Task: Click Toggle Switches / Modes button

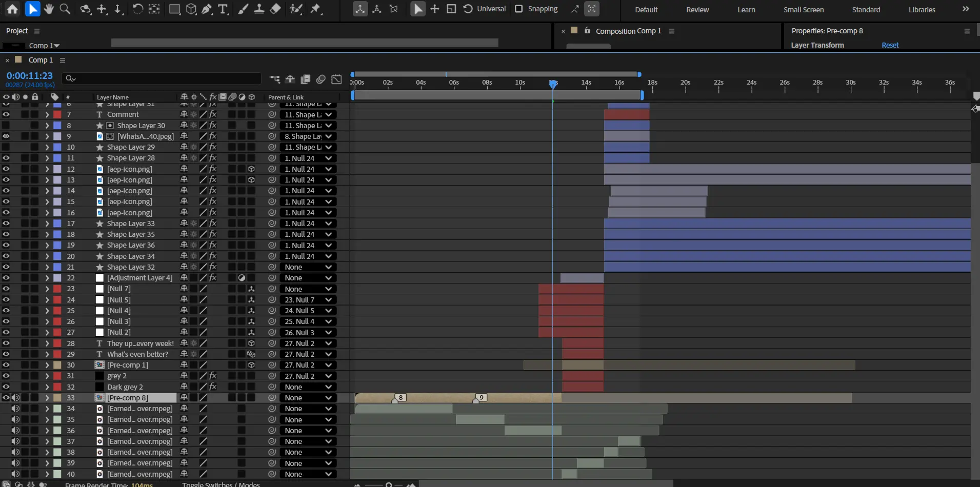Action: pos(221,484)
